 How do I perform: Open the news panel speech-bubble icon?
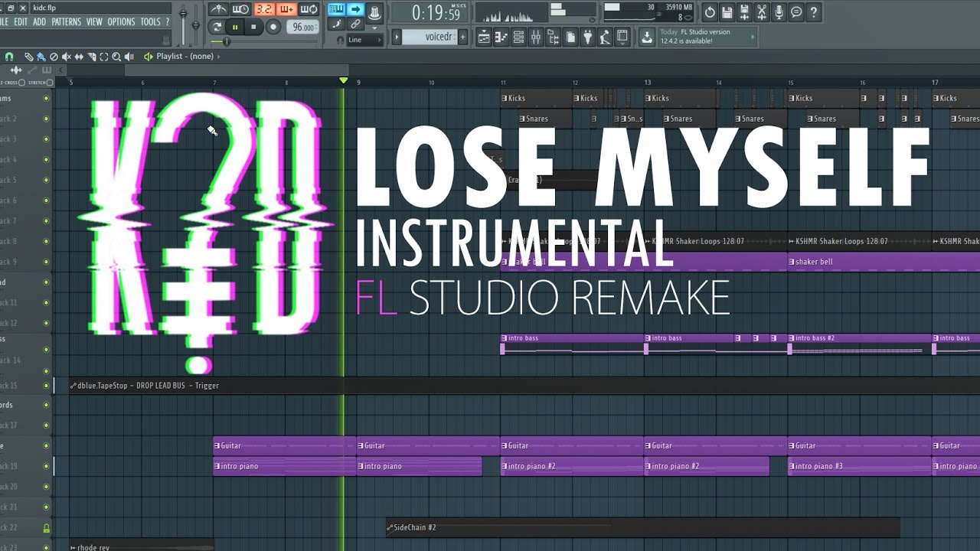[x=796, y=12]
